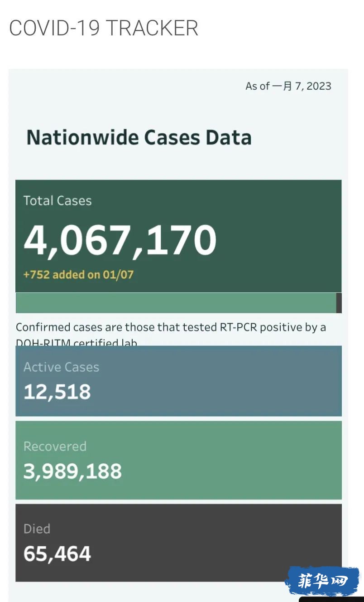Click the Recovered label text
The height and width of the screenshot is (602, 364).
pyautogui.click(x=55, y=447)
